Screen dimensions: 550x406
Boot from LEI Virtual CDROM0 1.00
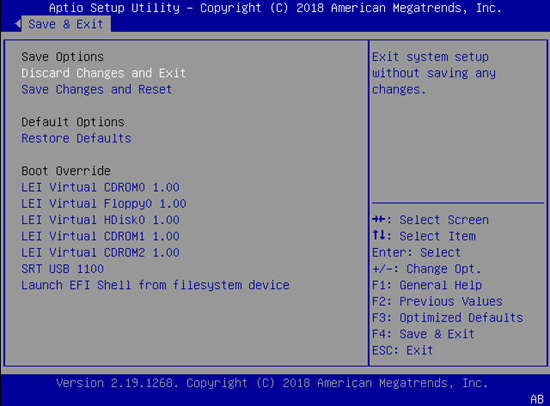coord(100,187)
